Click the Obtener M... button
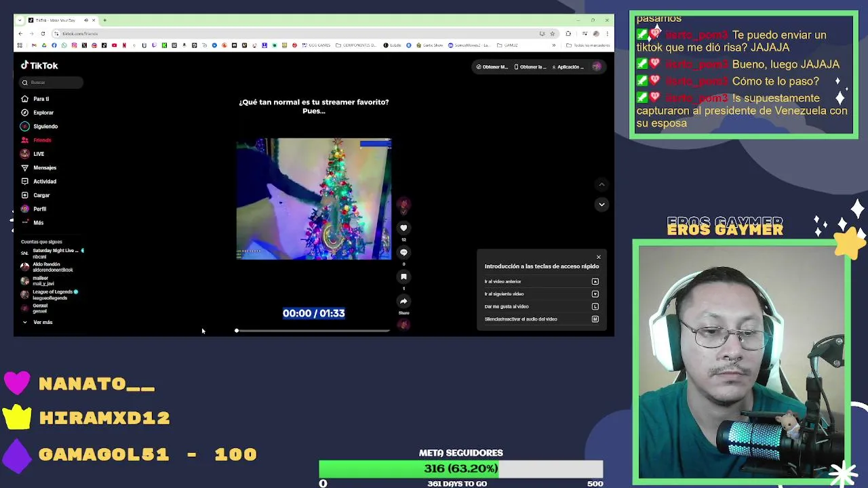The width and height of the screenshot is (868, 488). click(x=492, y=66)
